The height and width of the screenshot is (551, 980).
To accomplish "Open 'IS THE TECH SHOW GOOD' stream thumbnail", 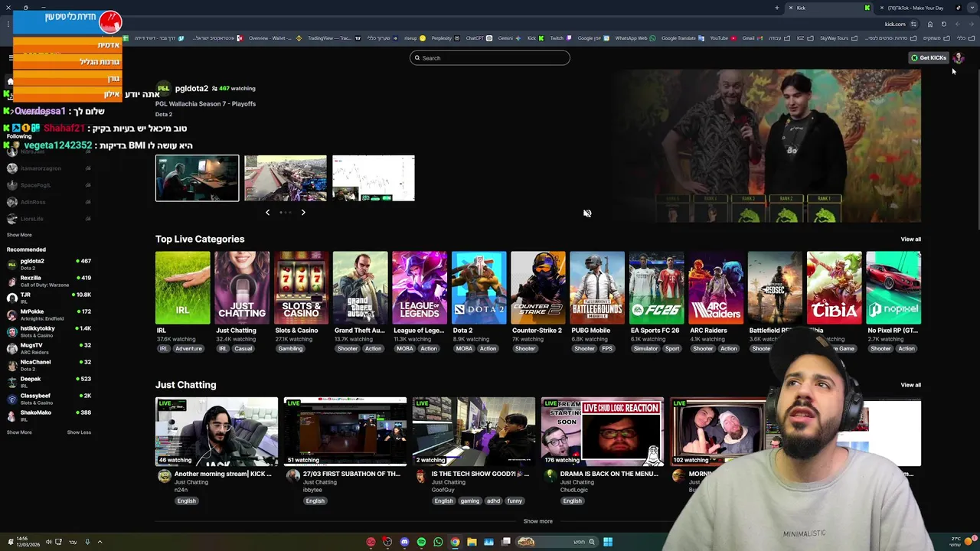I will [474, 432].
